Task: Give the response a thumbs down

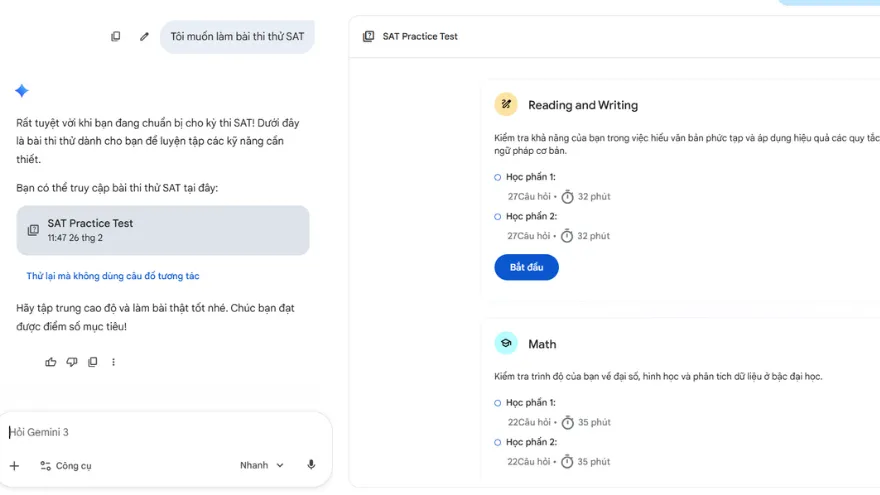Action: tap(72, 362)
